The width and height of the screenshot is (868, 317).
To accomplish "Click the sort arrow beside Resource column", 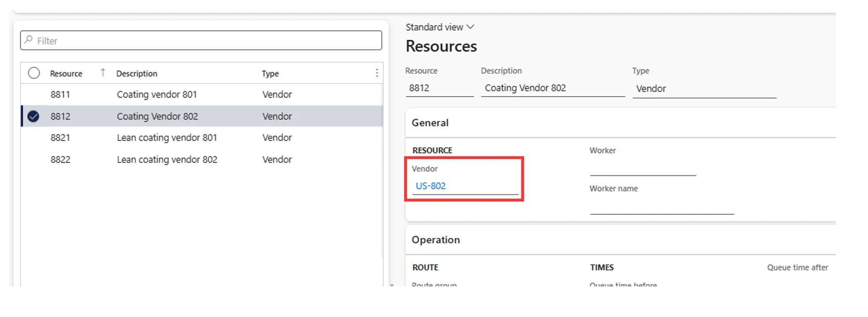I will click(103, 73).
